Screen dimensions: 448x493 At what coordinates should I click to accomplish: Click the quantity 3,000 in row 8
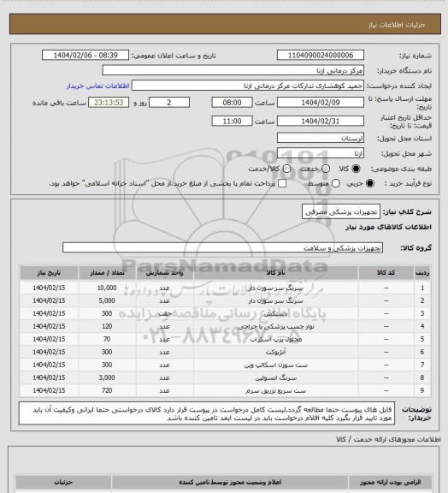click(107, 377)
